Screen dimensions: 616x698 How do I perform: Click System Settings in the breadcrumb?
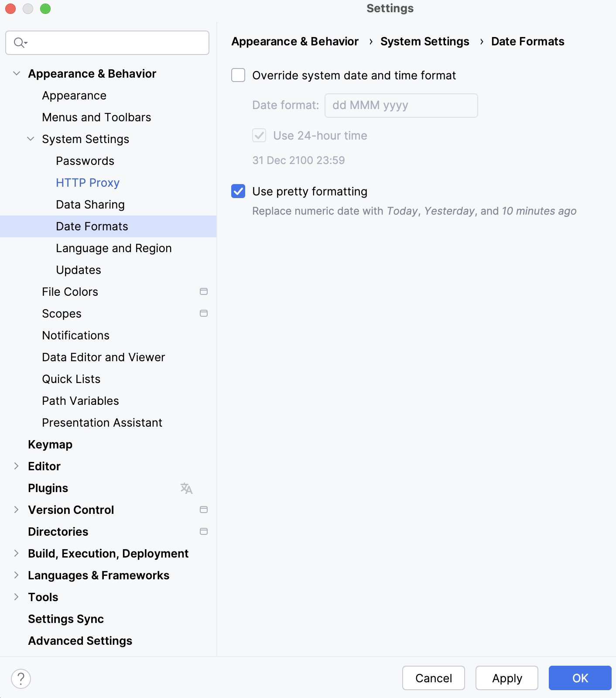tap(424, 41)
